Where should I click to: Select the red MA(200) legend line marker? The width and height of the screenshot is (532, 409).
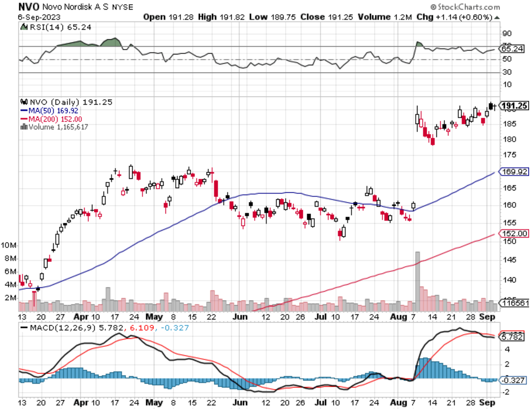click(24, 119)
